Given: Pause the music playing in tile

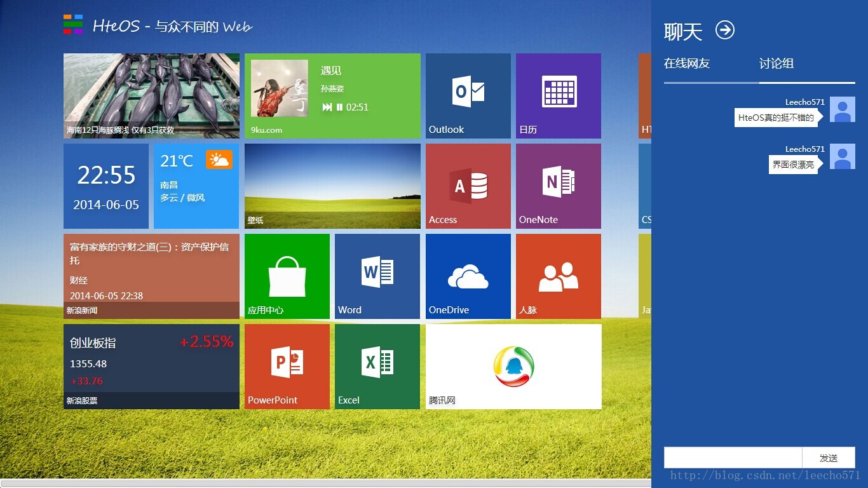Looking at the screenshot, I should click(x=339, y=107).
